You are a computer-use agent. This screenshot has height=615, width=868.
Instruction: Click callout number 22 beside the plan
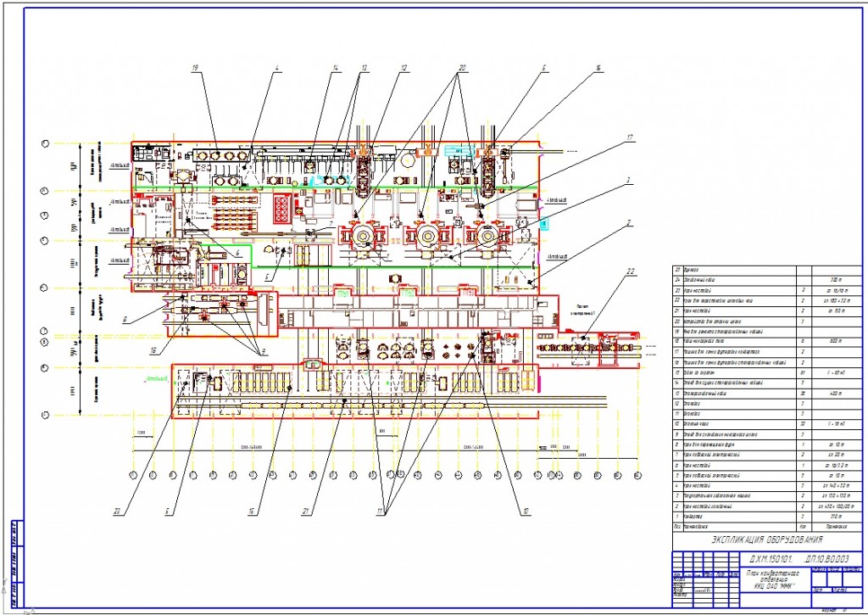(x=630, y=271)
